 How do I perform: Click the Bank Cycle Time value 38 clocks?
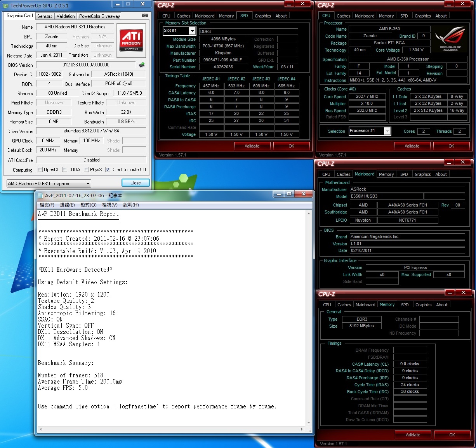click(410, 392)
